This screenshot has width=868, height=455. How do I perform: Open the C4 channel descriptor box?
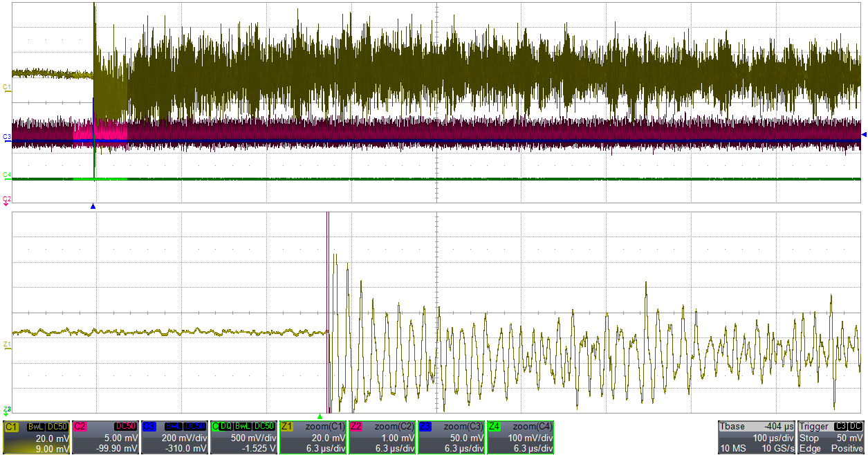click(243, 437)
